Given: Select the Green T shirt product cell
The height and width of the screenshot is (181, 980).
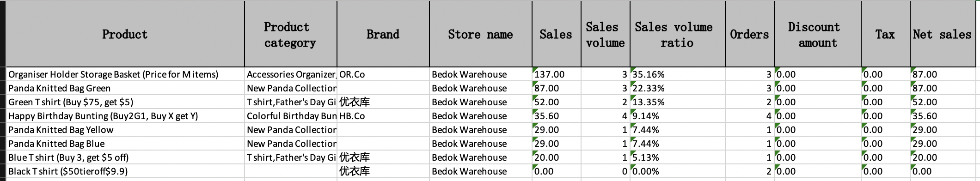Looking at the screenshot, I should tap(125, 102).
